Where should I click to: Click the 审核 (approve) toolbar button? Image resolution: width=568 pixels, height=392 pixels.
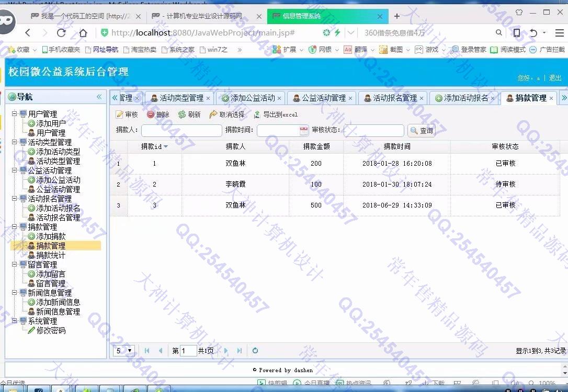(x=127, y=114)
